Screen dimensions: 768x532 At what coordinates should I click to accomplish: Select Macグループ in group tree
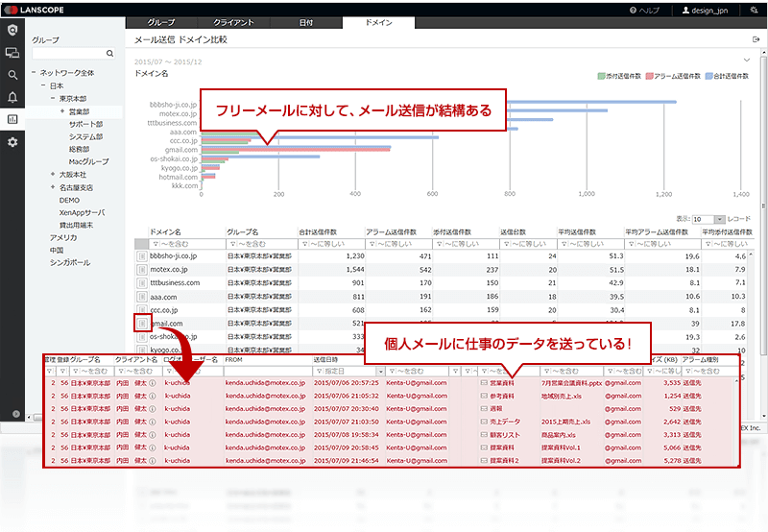point(88,161)
